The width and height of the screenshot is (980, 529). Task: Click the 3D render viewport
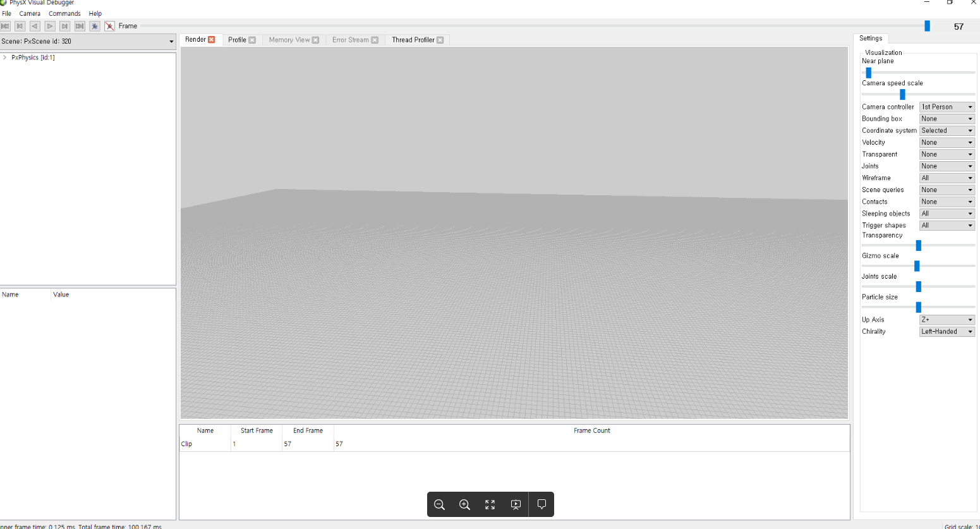[x=514, y=233]
